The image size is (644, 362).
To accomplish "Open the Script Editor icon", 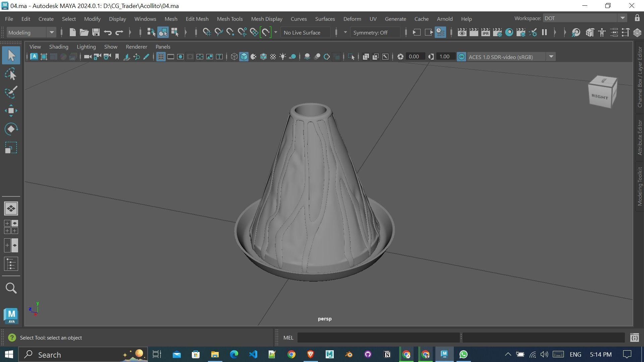I will tap(634, 338).
